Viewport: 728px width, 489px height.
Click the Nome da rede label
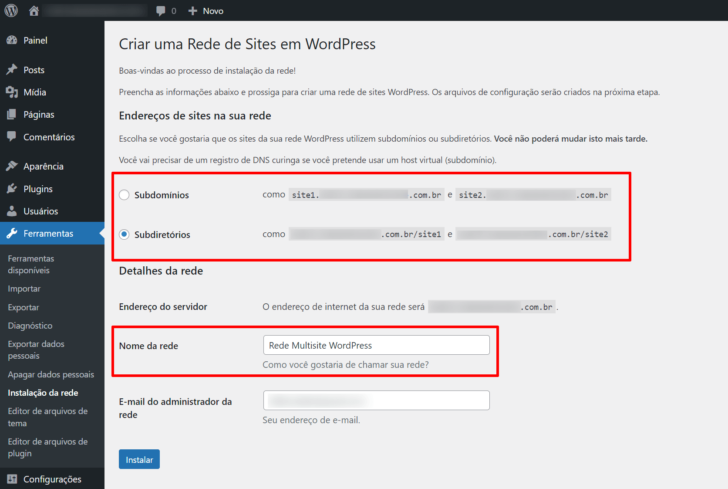tap(149, 346)
